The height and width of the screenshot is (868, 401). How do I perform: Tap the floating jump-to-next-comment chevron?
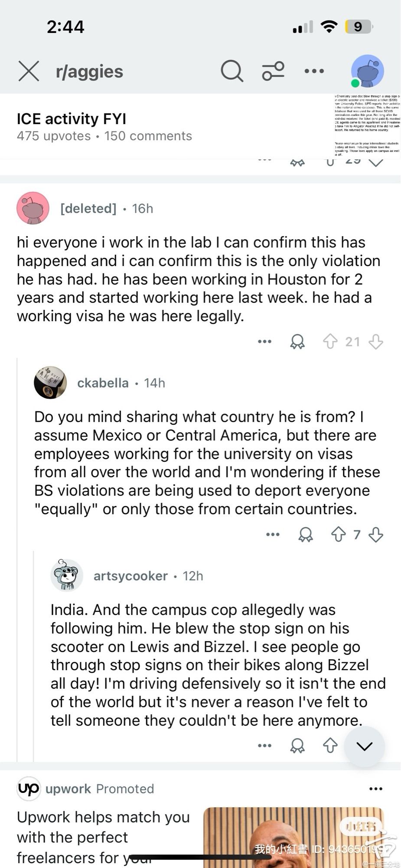[364, 746]
